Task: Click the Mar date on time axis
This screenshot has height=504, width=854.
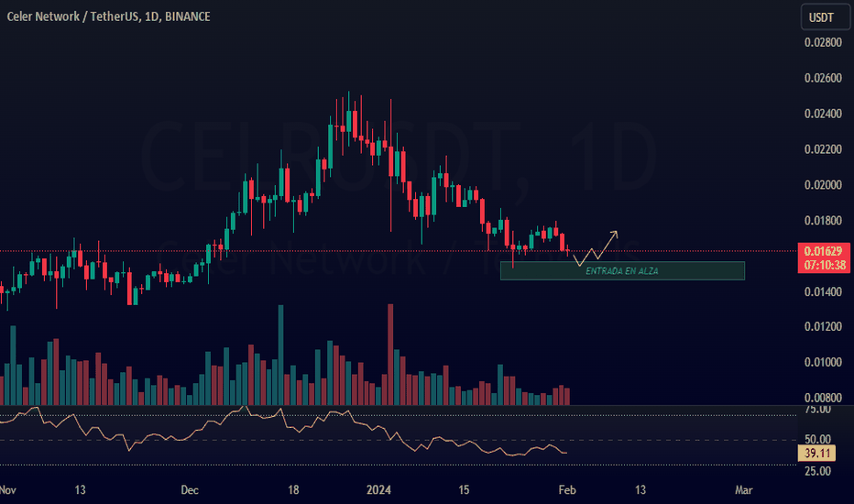Action: pyautogui.click(x=743, y=490)
